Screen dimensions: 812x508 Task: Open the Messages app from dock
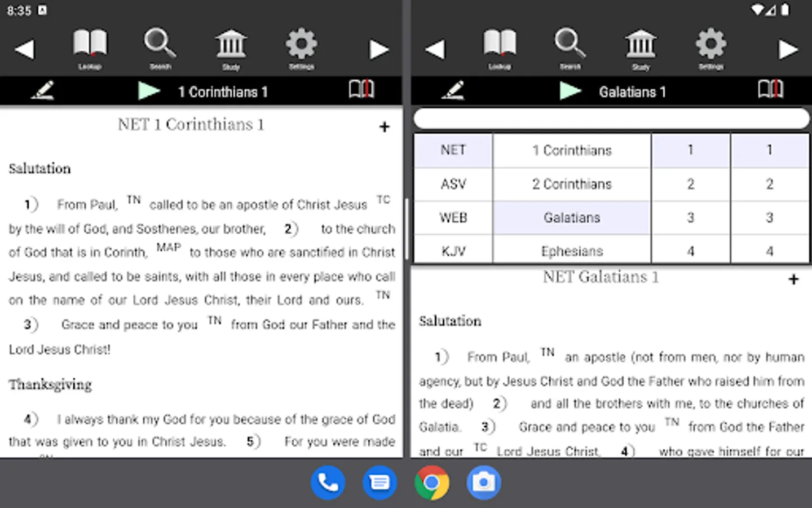tap(379, 483)
